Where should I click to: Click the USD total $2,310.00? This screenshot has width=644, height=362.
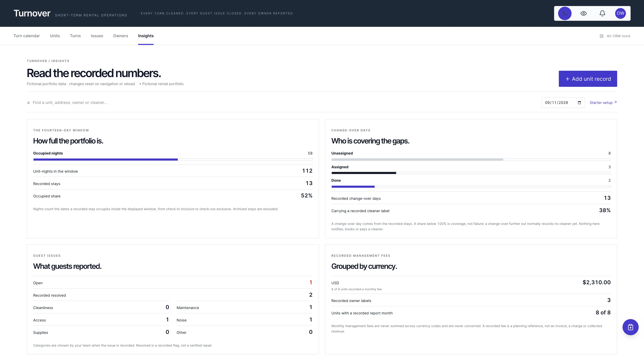(x=597, y=282)
